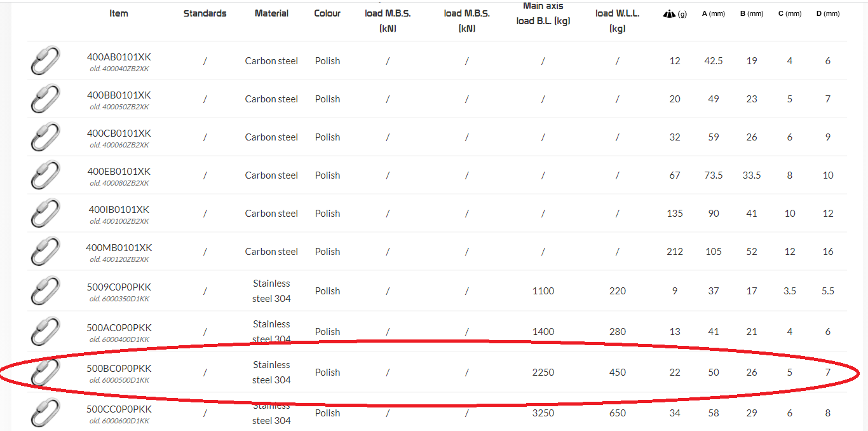
Task: Click Stainless steel 304 cell for 5009C0P0PKK
Action: tap(271, 291)
